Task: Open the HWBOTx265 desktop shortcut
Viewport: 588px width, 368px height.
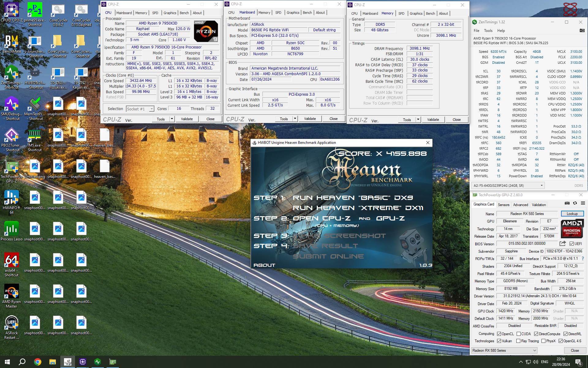Action: [x=35, y=77]
